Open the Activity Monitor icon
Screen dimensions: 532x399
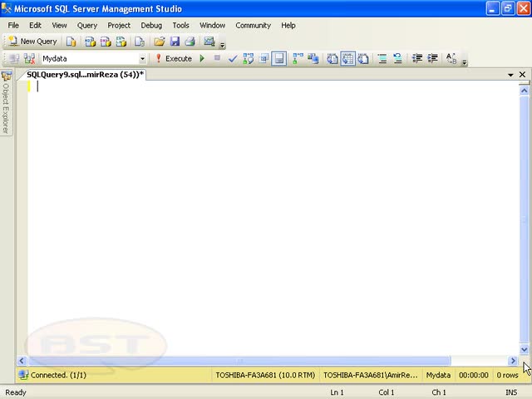coord(209,42)
